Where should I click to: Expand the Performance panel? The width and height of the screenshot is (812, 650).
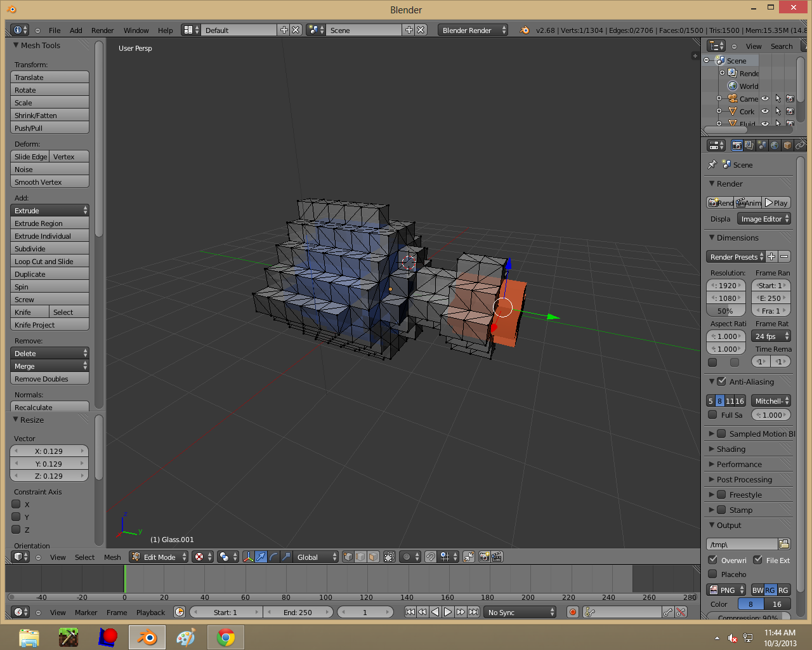click(x=739, y=464)
